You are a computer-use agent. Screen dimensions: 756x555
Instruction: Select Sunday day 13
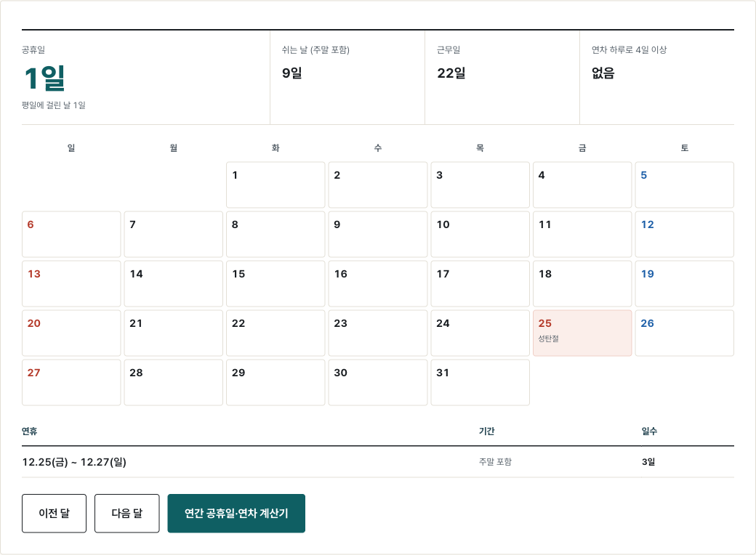[x=71, y=284]
